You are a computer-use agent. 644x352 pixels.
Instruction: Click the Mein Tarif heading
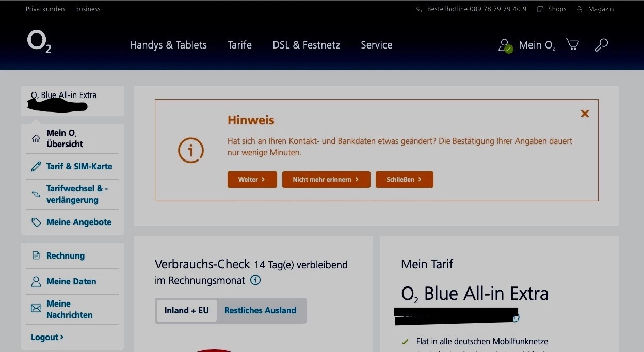(x=427, y=264)
